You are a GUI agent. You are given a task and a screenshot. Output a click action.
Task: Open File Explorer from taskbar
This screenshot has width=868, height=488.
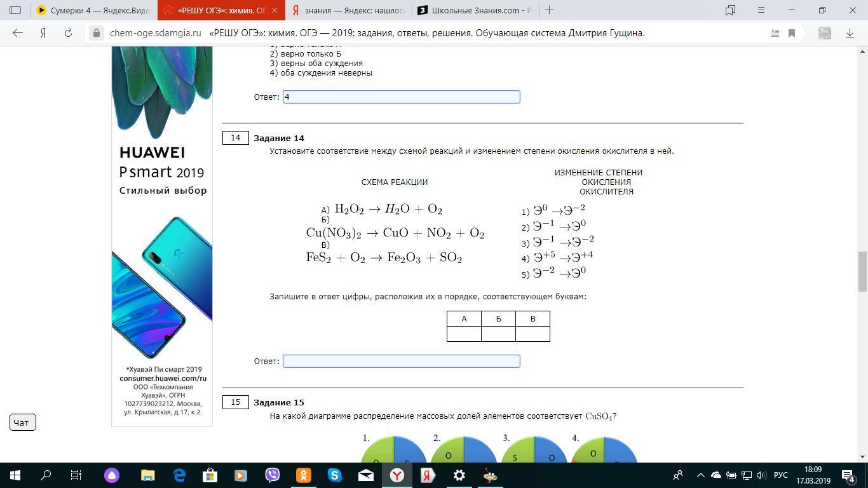147,475
